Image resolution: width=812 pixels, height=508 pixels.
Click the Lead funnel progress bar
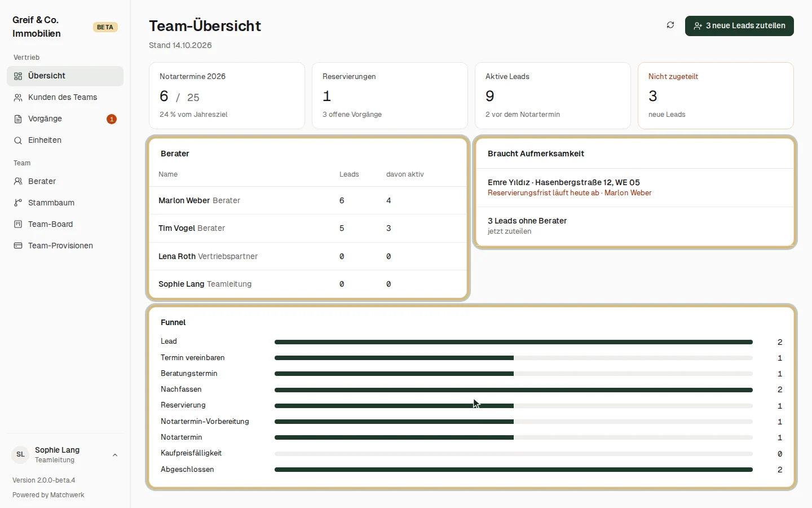click(x=514, y=342)
